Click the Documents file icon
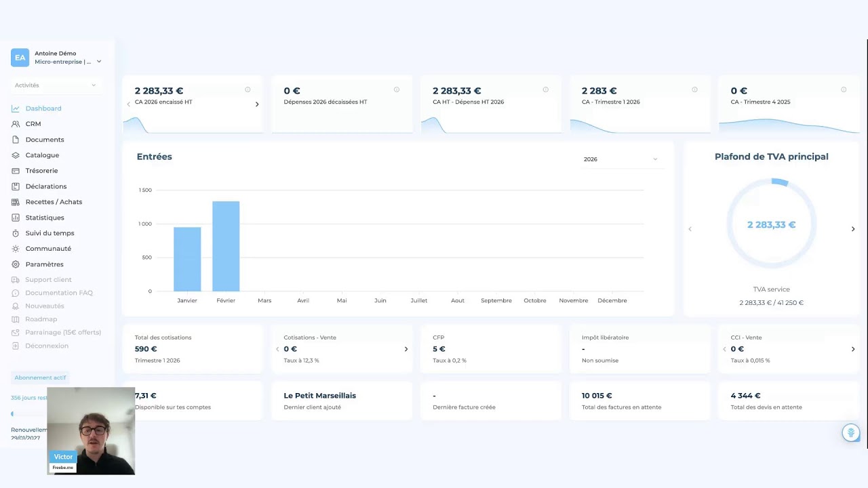This screenshot has height=488, width=868. coord(16,140)
